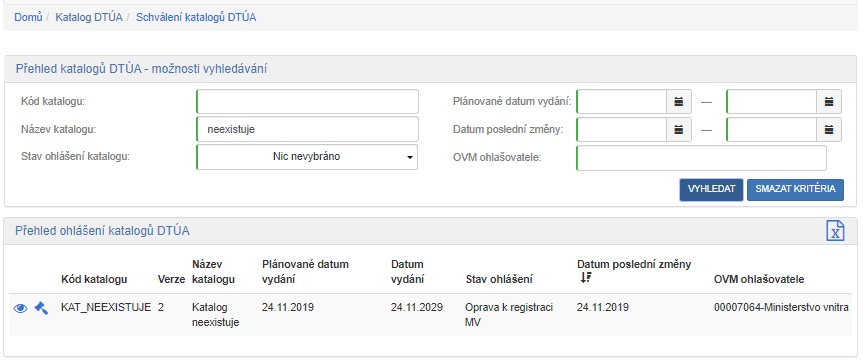The image size is (863, 361).
Task: Click the search options panel heading
Action: point(142,69)
